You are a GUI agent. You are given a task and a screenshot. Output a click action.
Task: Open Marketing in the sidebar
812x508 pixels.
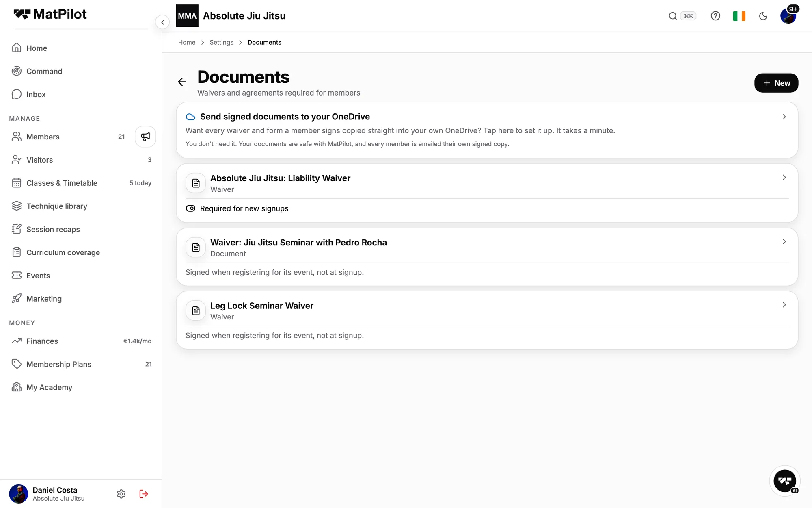point(81,299)
